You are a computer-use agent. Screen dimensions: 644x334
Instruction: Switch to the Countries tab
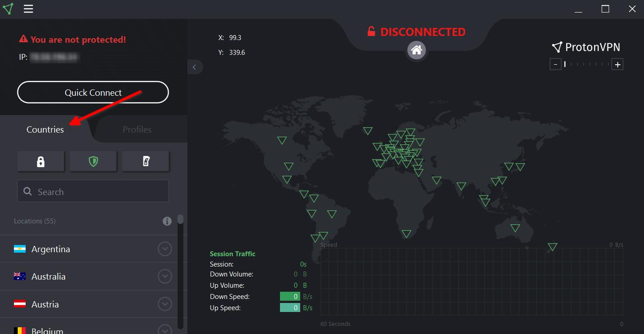(x=45, y=129)
